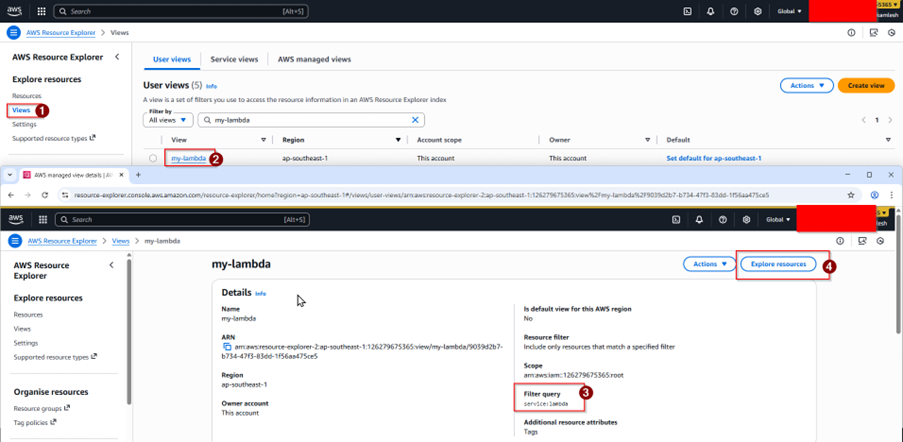Clear the my-lambda search filter with the X

click(x=415, y=120)
